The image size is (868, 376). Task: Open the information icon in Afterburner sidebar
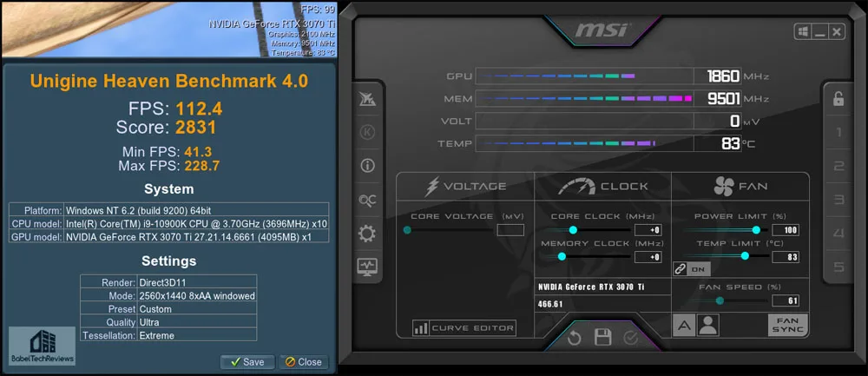[x=367, y=166]
